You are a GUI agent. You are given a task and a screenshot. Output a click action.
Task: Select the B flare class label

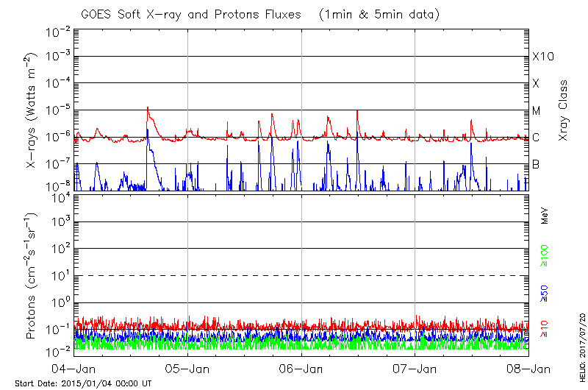click(536, 164)
